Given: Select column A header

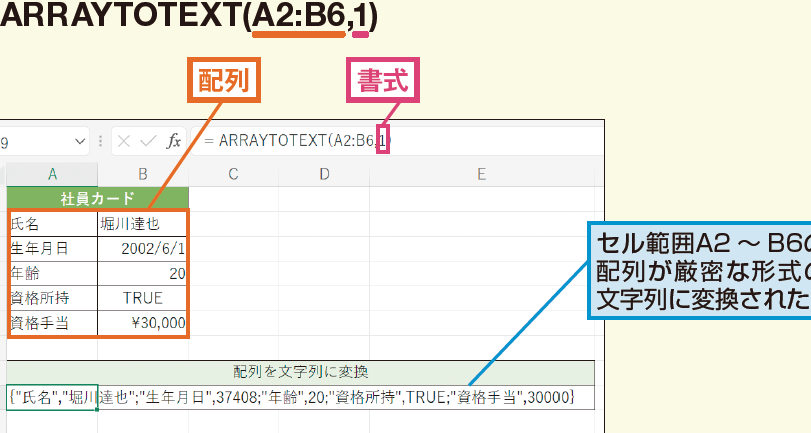Looking at the screenshot, I should (x=52, y=175).
